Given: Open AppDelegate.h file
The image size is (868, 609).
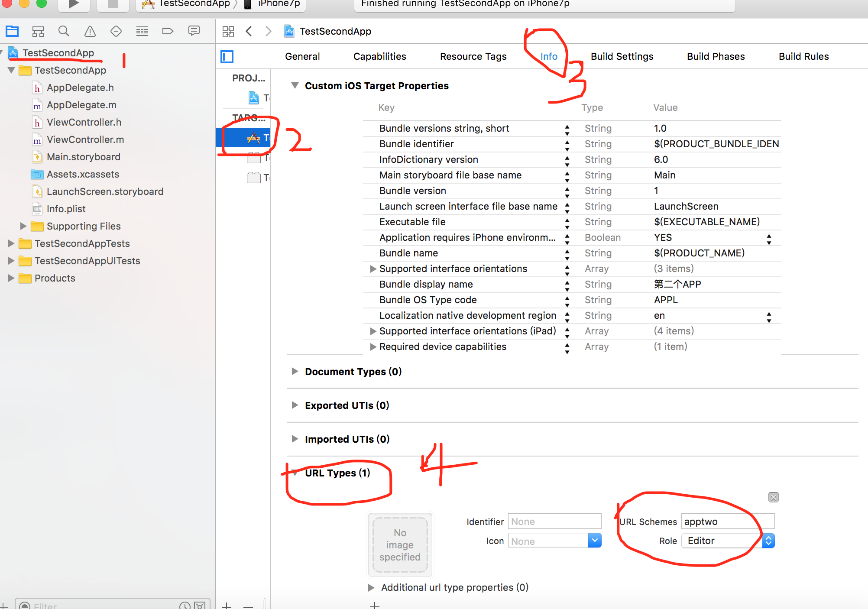Looking at the screenshot, I should coord(80,87).
